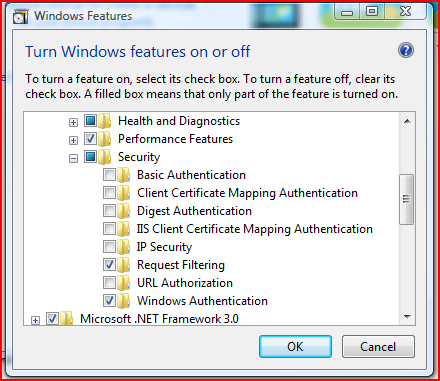Close the Windows Features dialog
The image size is (440, 381).
pyautogui.click(x=405, y=12)
